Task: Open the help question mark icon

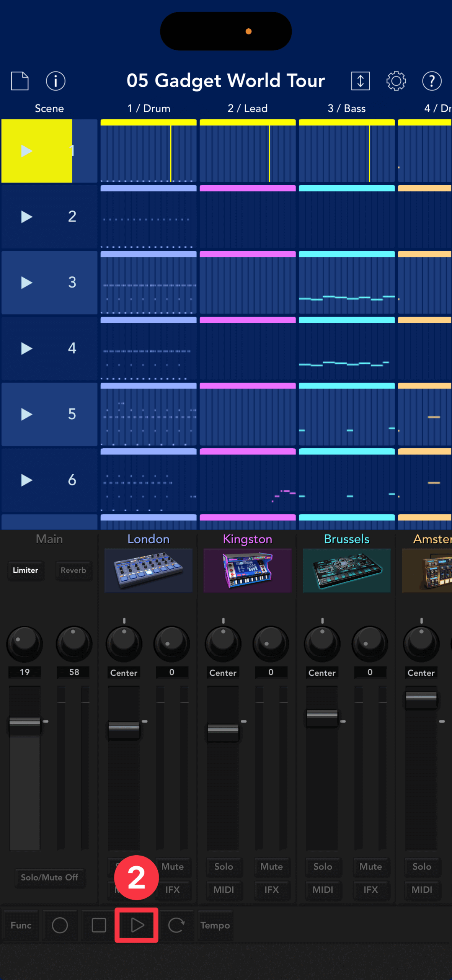Action: coord(432,81)
